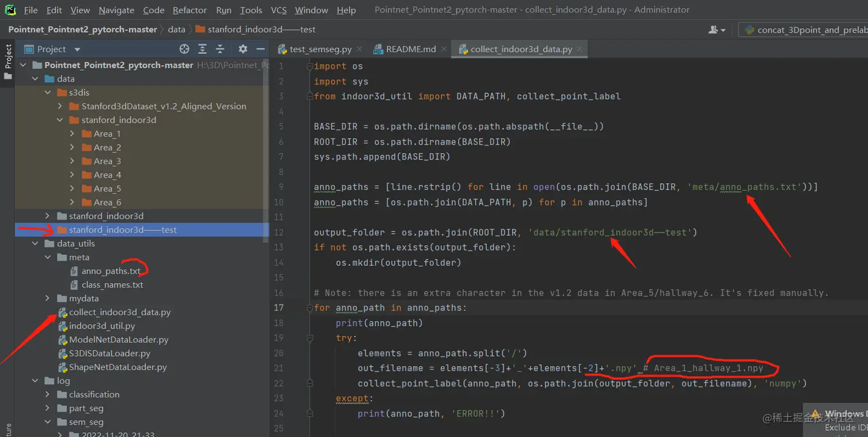Click the 'meta/anno_paths.txt' string in code

745,187
